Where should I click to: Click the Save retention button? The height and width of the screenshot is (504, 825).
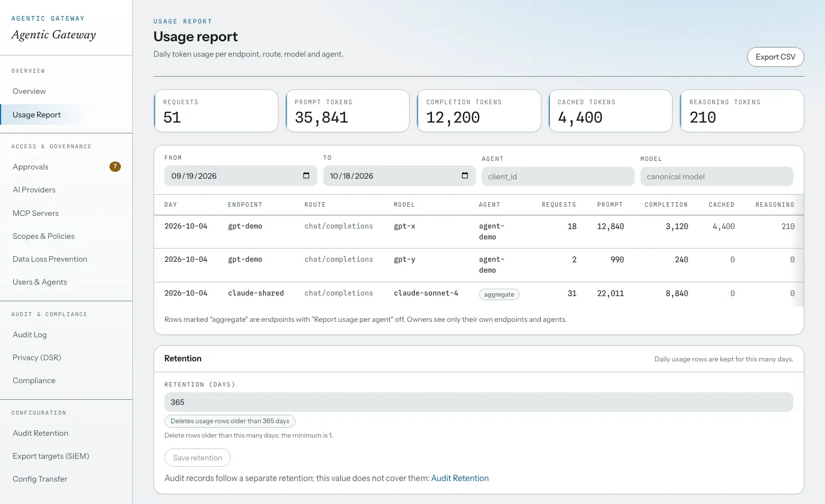(x=198, y=458)
